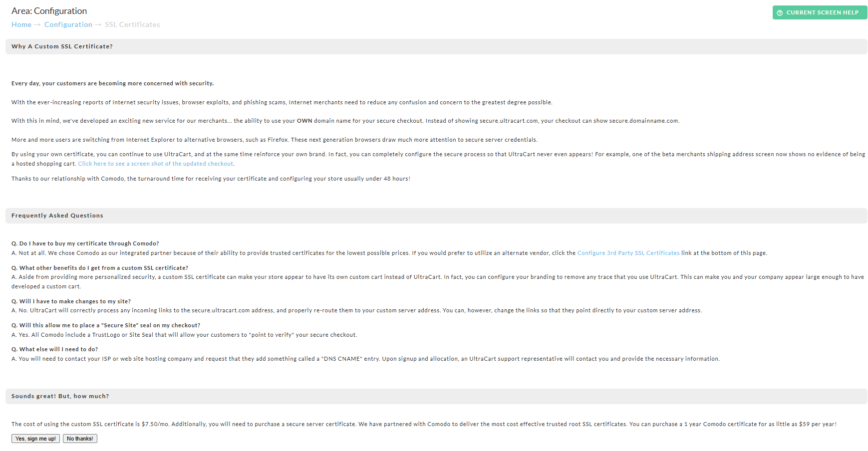This screenshot has height=451, width=868.
Task: Open Configuration breadcrumb link
Action: [x=68, y=24]
